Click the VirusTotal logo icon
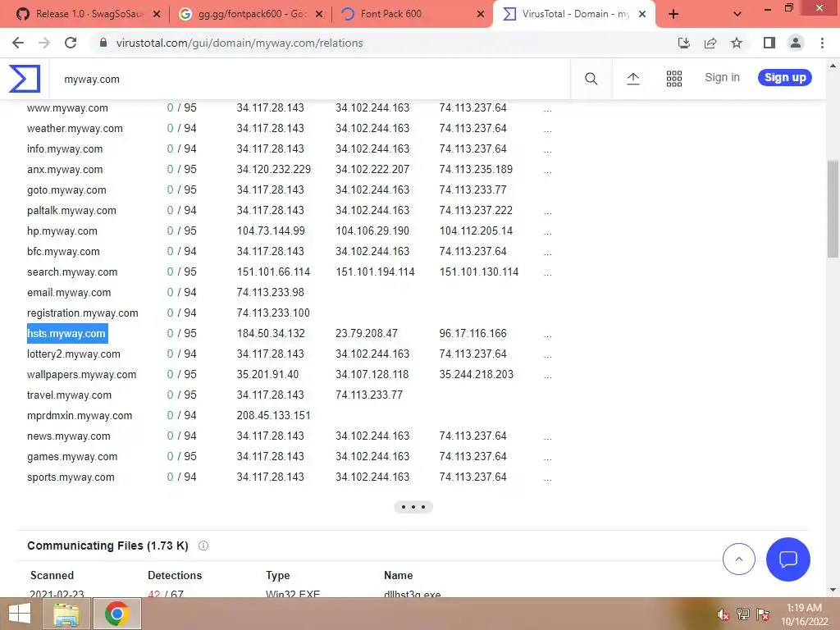This screenshot has width=840, height=630. tap(25, 79)
